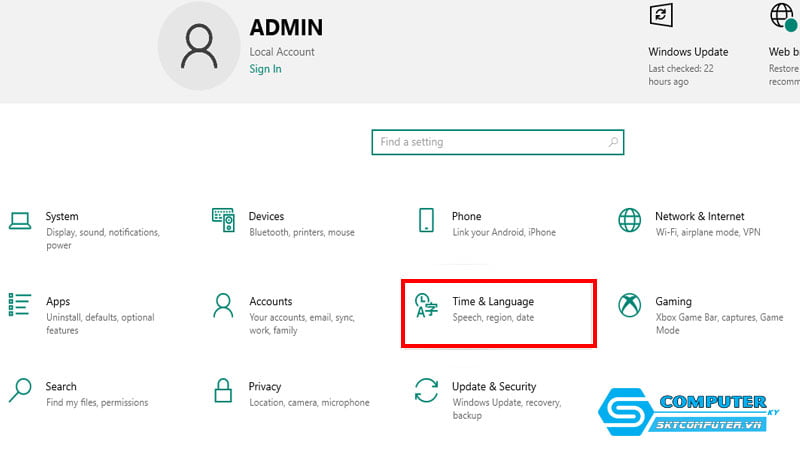Focus the Find a setting search box
Screen dimensions: 800x450
click(x=490, y=142)
